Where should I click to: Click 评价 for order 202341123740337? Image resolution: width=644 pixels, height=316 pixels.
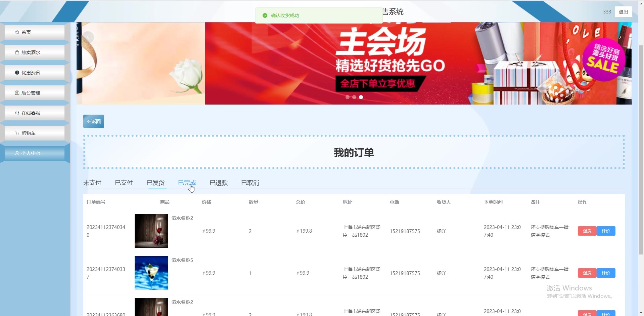click(606, 273)
